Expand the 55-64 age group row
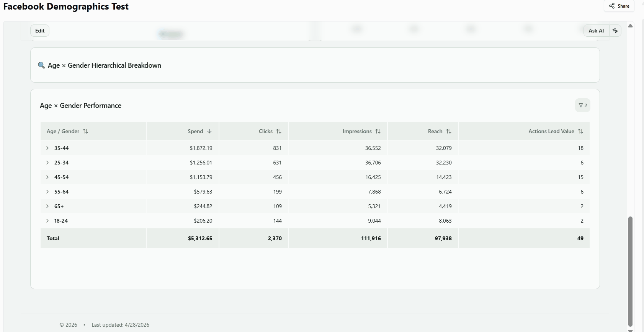The height and width of the screenshot is (332, 644). click(x=47, y=192)
